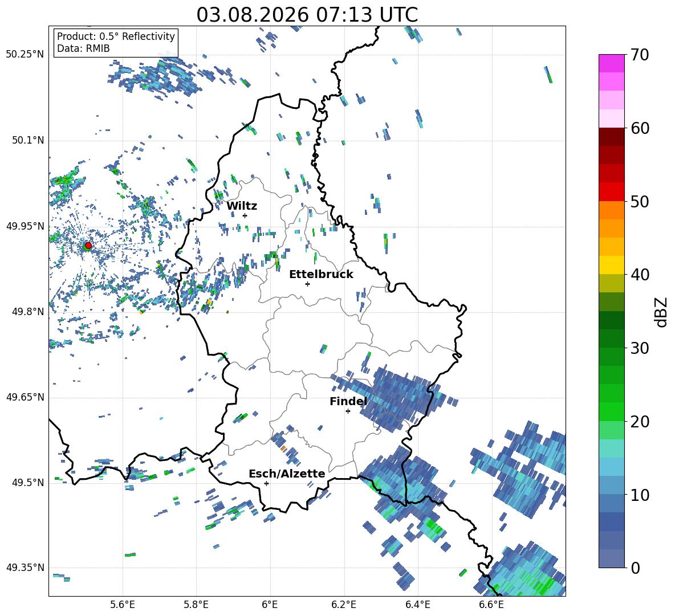Click the dark red colorbar band below 60
This screenshot has width=675, height=616.
(x=611, y=137)
